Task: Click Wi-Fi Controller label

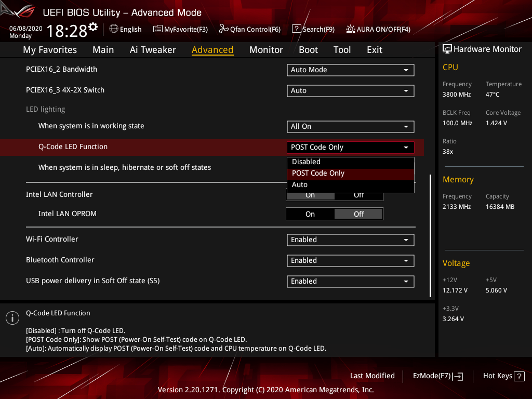Action: pos(52,239)
